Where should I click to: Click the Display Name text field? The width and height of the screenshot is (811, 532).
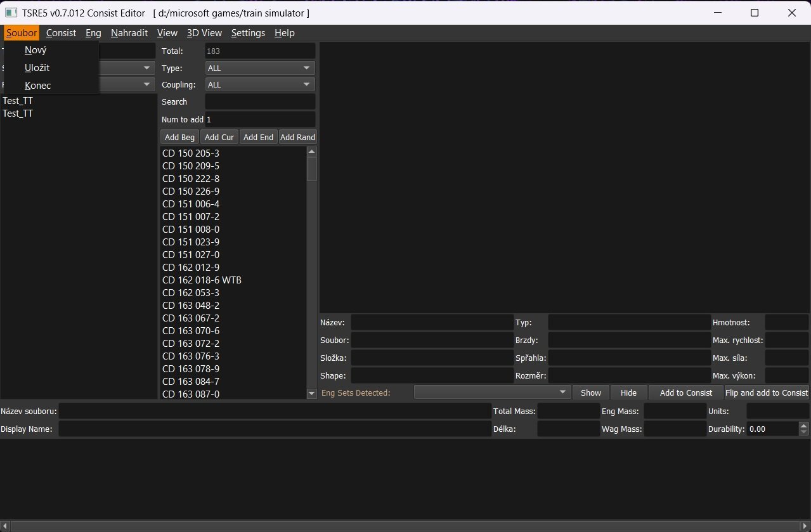click(275, 429)
